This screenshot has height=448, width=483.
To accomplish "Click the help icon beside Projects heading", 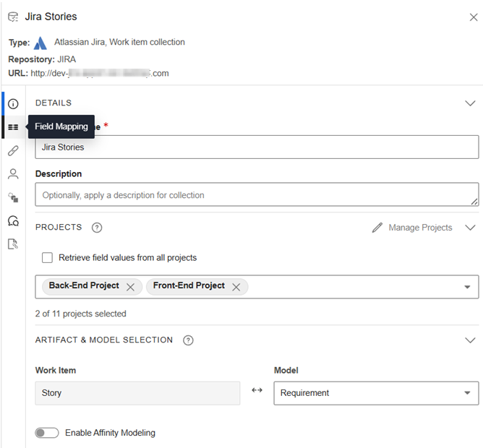I will click(97, 228).
